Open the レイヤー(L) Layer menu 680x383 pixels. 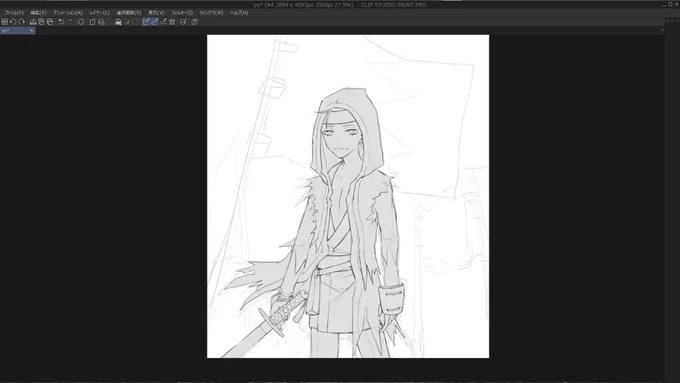[99, 13]
